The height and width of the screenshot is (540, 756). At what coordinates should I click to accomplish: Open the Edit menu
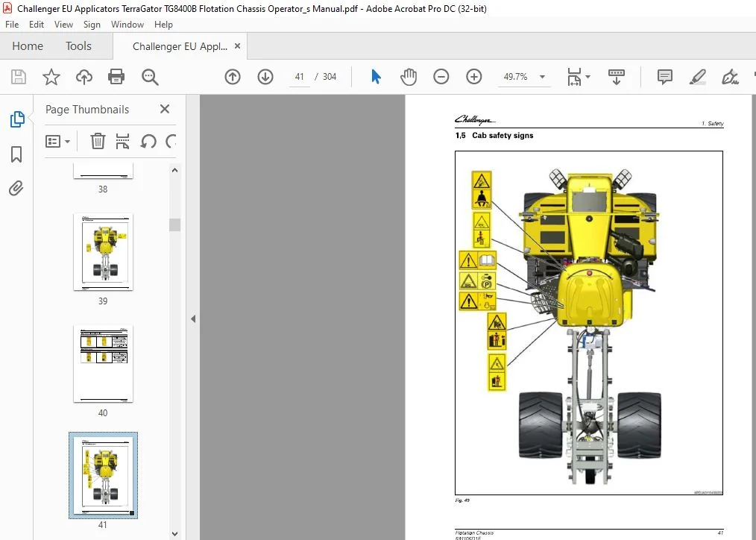37,25
